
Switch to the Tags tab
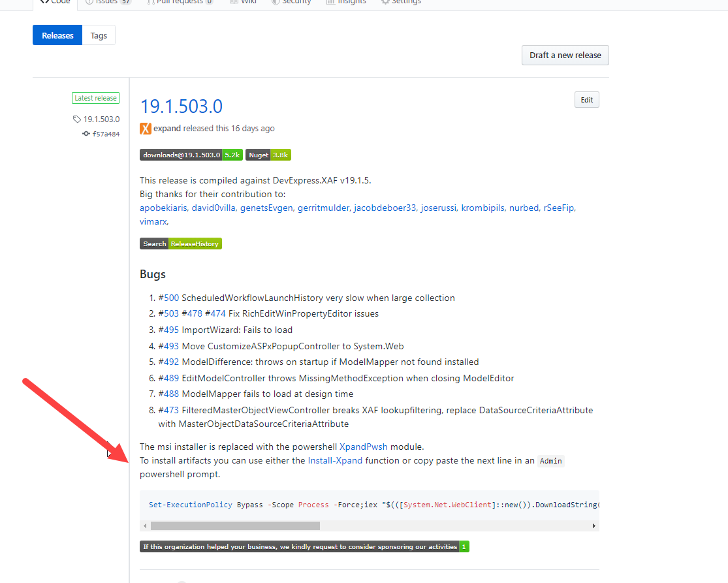tap(99, 35)
